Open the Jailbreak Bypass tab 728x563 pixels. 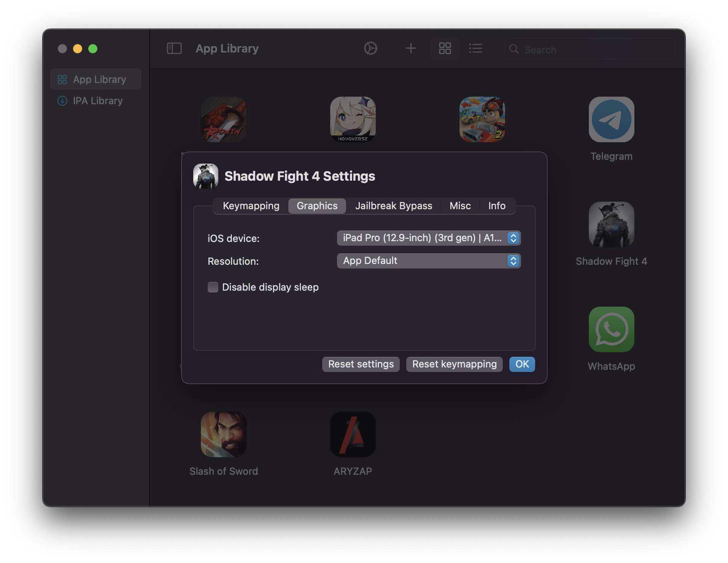(394, 206)
